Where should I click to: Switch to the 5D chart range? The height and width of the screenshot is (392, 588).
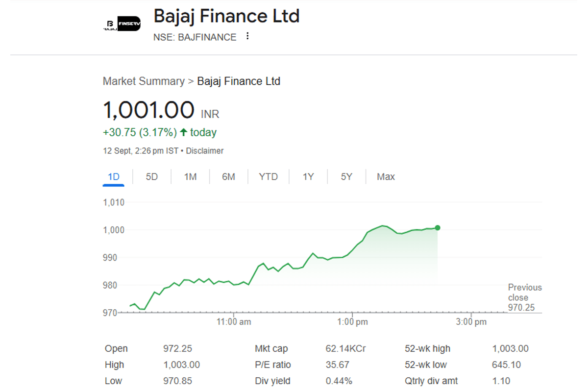[x=152, y=177]
